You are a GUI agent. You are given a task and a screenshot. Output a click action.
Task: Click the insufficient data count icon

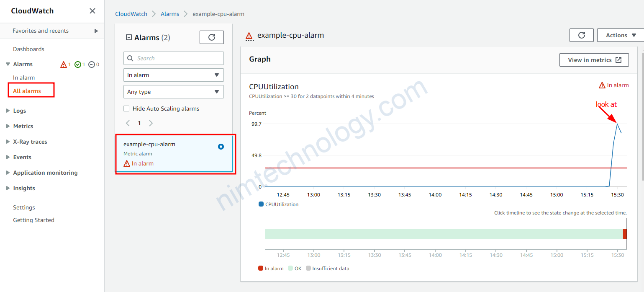(x=92, y=64)
